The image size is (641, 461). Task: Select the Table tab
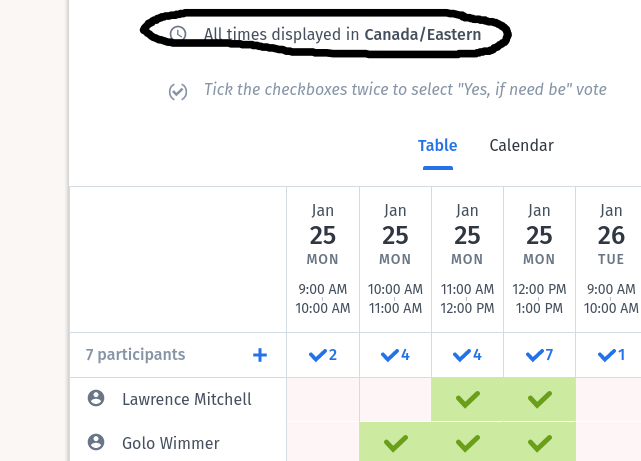(437, 146)
